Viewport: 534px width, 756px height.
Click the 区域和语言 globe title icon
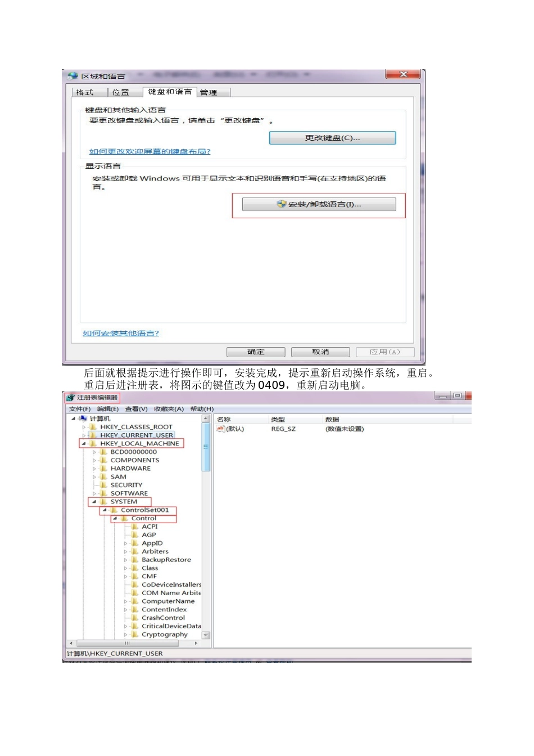click(73, 76)
